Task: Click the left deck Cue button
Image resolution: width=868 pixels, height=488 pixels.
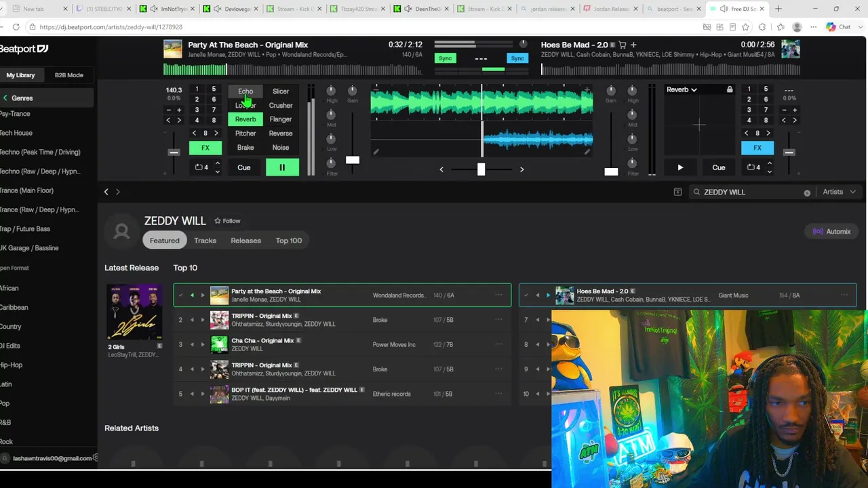Action: tap(244, 167)
